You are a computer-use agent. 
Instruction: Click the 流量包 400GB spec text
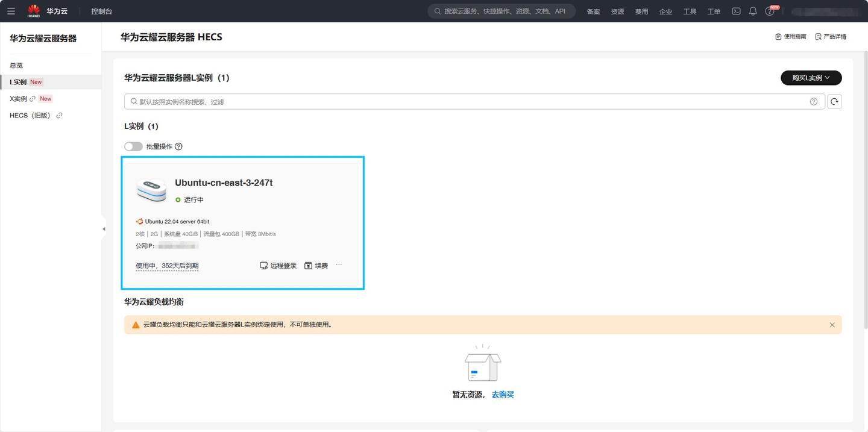coord(221,234)
